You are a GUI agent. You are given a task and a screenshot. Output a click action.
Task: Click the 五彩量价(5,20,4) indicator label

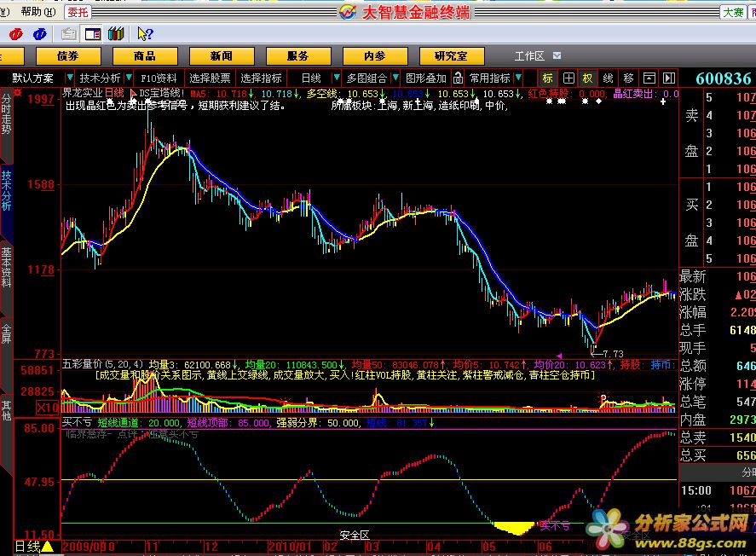pos(102,364)
